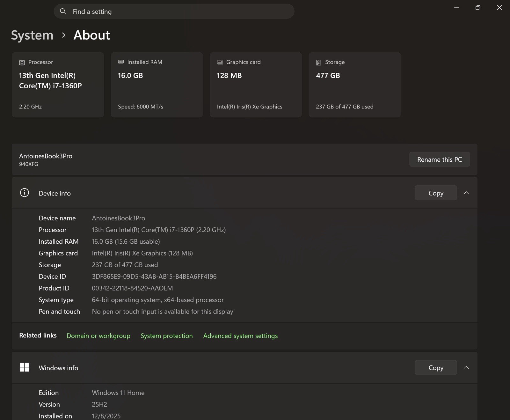Click the About page heading
The image size is (510, 420).
[x=92, y=35]
